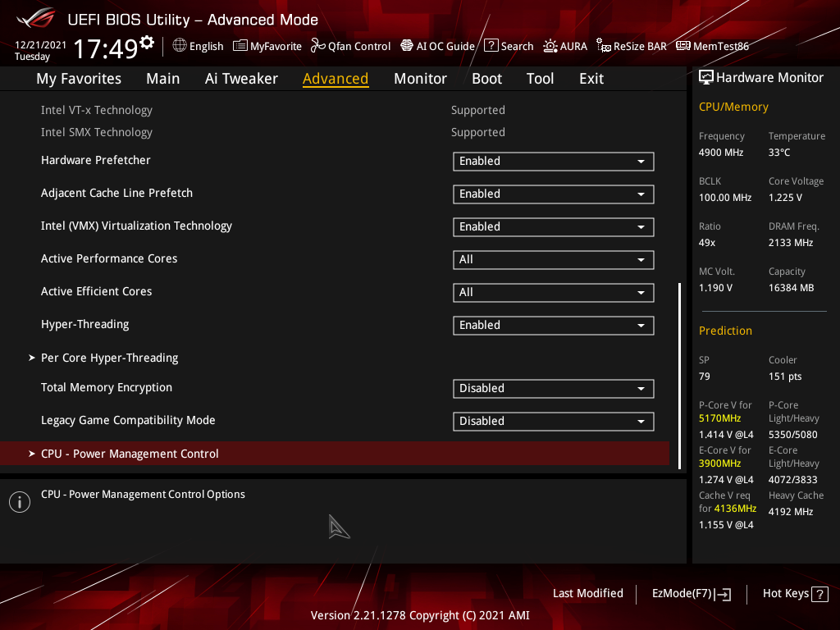
Task: Switch to Exit tab
Action: 591,79
